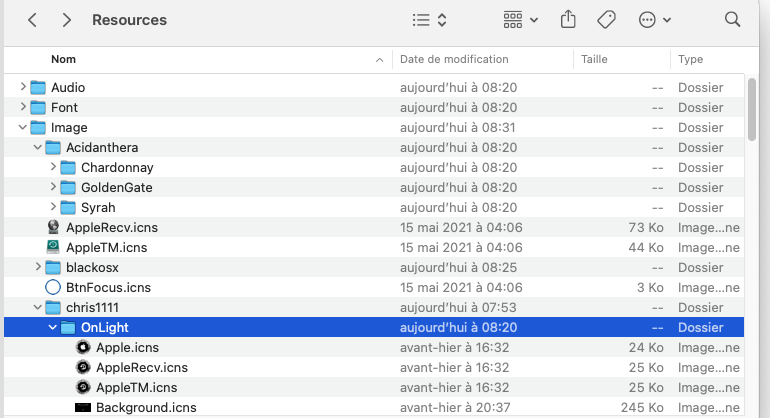Click the Time Machine icon of AppleTM.icns under Image

(53, 247)
